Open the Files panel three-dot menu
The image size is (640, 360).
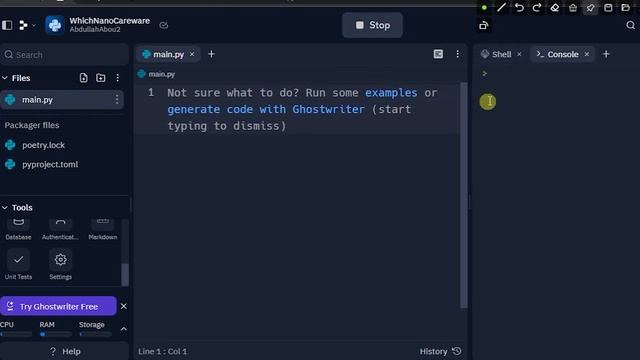(x=118, y=78)
